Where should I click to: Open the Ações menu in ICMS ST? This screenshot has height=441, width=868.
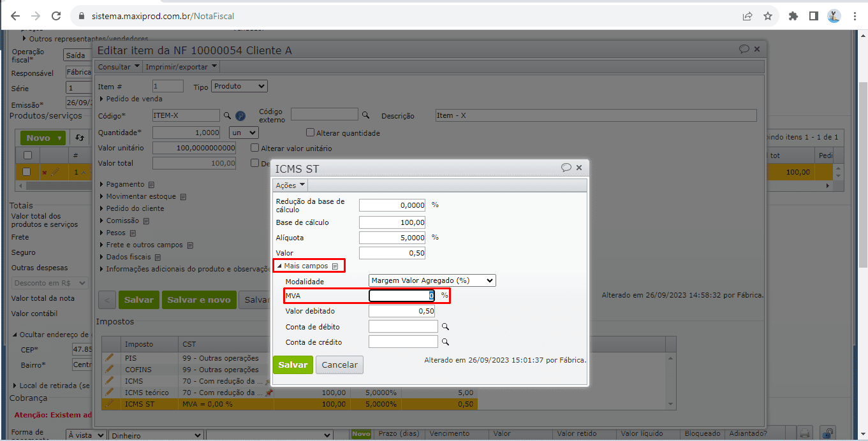pos(290,185)
